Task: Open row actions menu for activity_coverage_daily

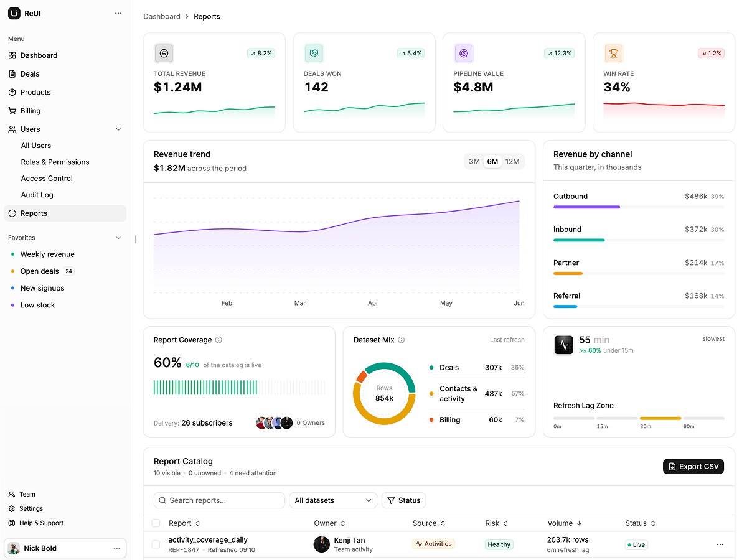Action: (x=720, y=544)
